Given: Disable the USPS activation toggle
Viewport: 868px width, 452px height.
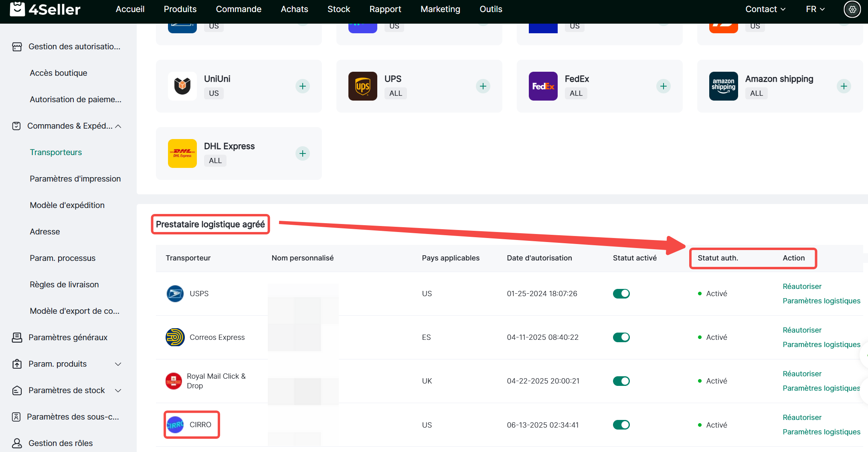Looking at the screenshot, I should (x=621, y=294).
